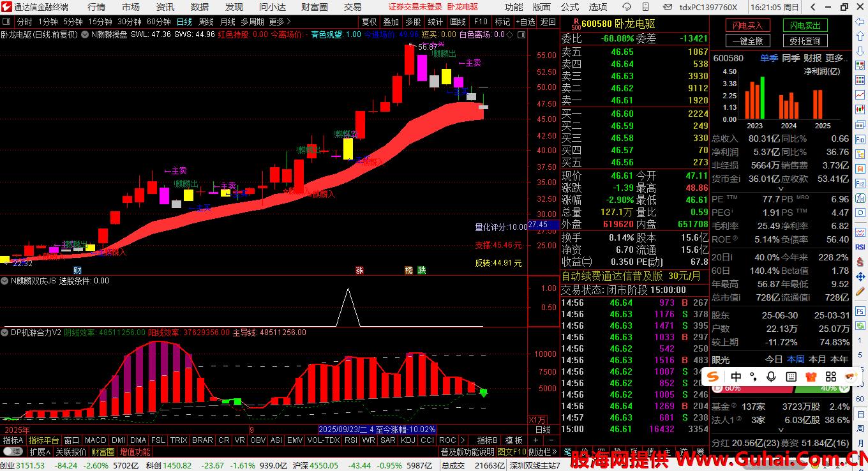Click the 闪电买入 button
Viewport: 868px width, 471px height.
click(747, 26)
